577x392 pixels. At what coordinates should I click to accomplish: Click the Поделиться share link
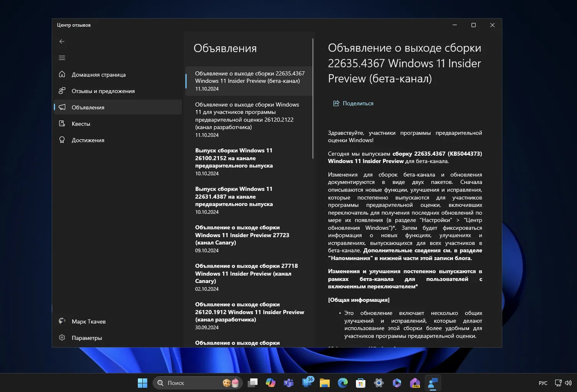353,103
